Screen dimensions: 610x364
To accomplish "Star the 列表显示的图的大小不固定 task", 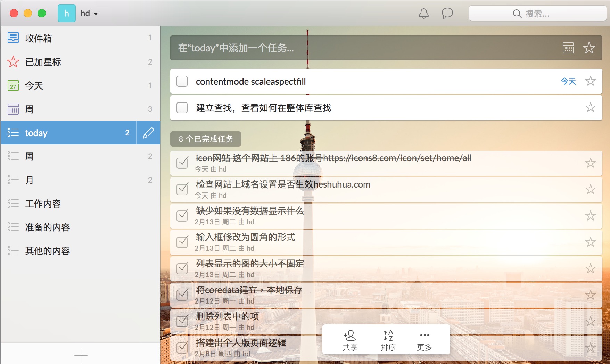I will click(x=591, y=268).
